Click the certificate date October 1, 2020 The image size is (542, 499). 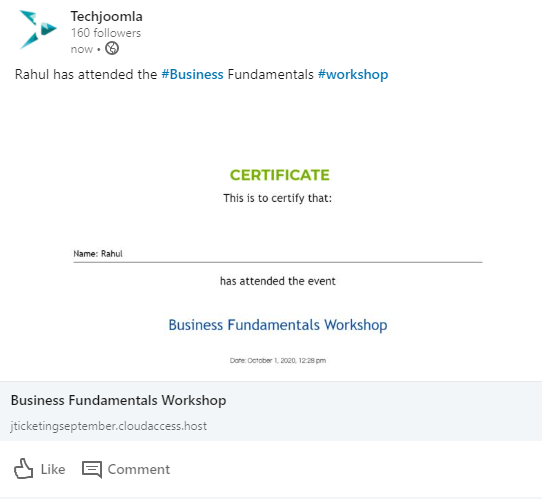(x=278, y=360)
